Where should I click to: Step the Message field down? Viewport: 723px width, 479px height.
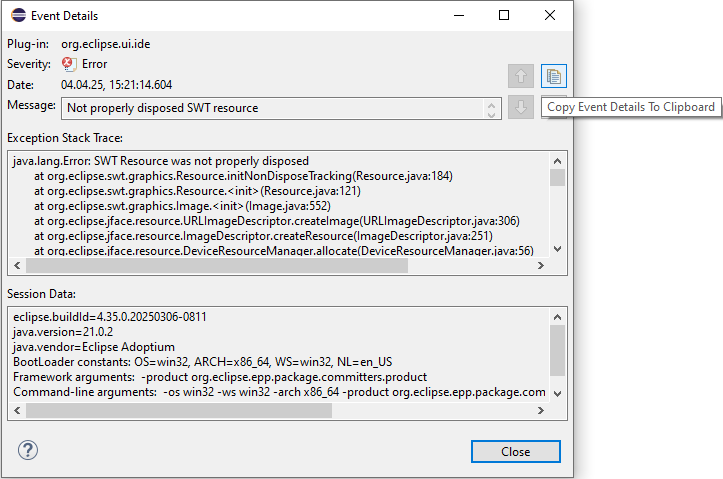click(x=491, y=112)
